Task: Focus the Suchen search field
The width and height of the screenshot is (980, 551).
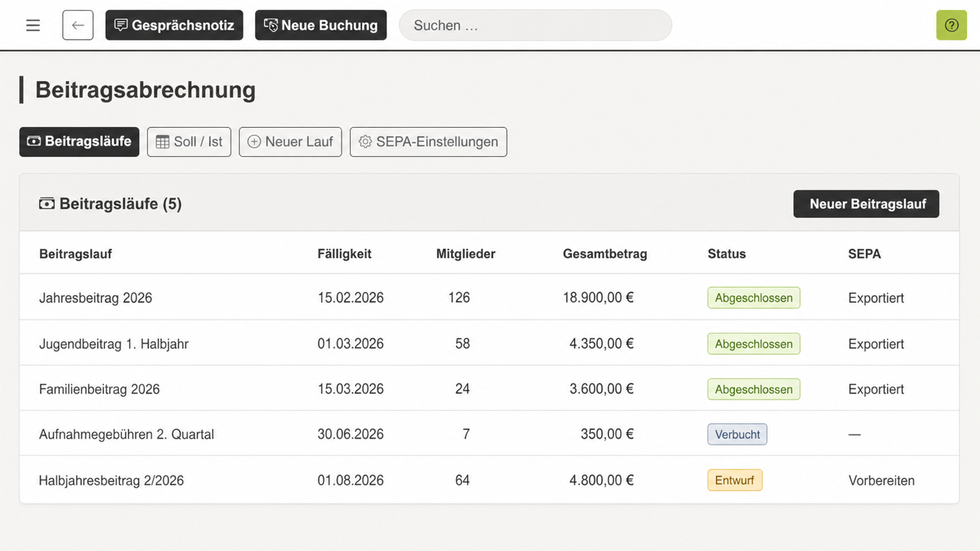Action: coord(535,25)
